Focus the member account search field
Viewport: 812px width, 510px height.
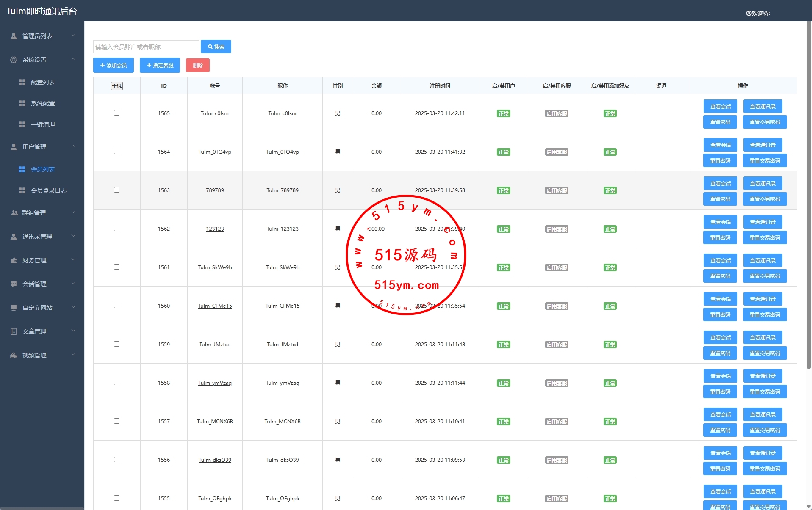(146, 47)
